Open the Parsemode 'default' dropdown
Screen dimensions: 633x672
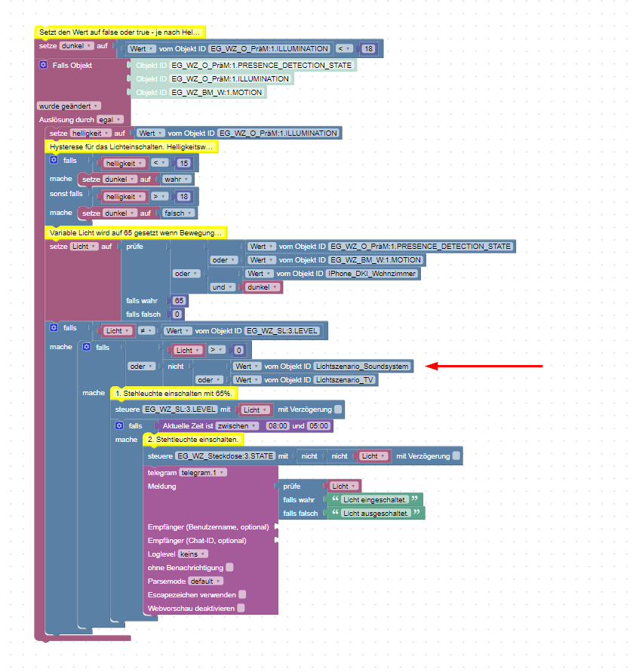[205, 581]
